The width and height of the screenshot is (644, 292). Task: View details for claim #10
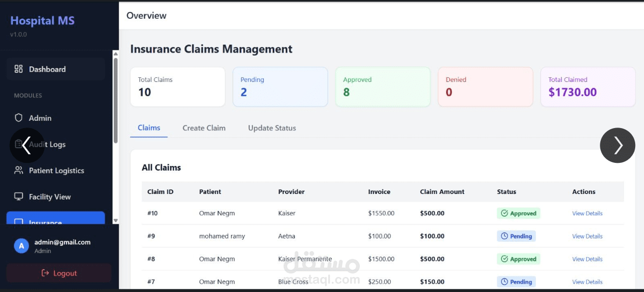[x=587, y=213]
